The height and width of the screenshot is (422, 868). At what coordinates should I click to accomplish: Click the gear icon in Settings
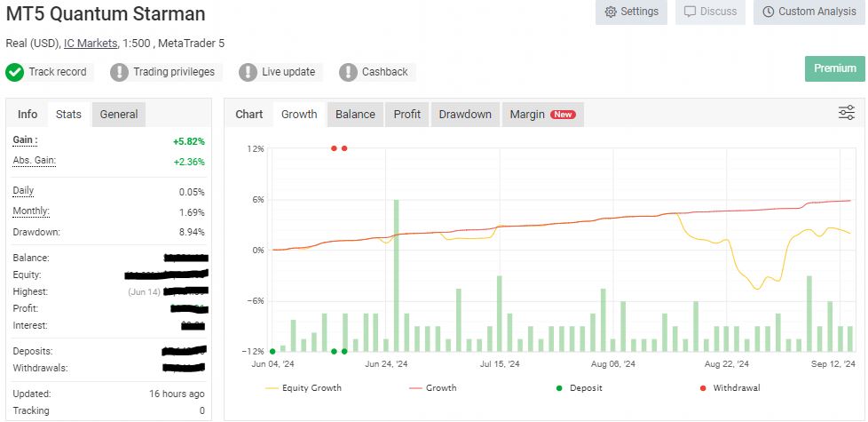[x=611, y=12]
